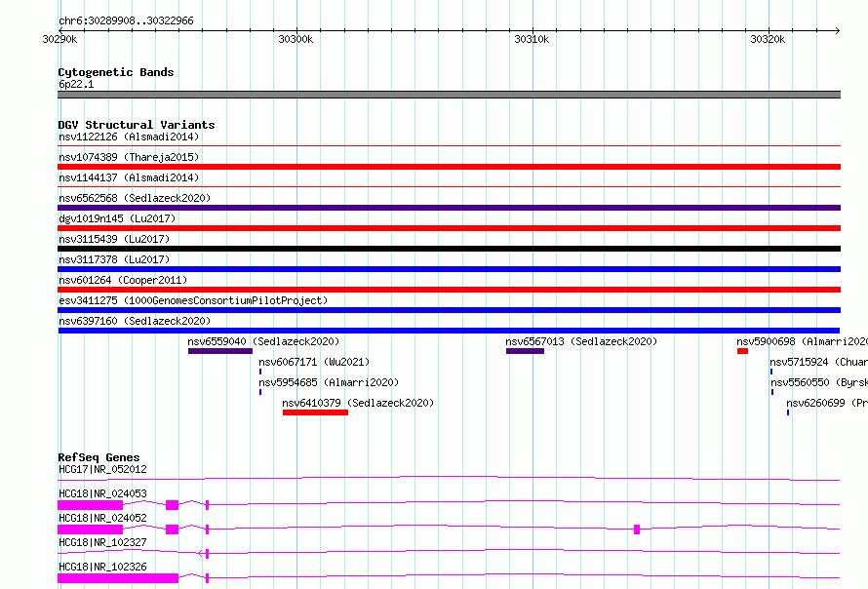Open the nsv6559040 (Sedlazeck2020) label
The height and width of the screenshot is (589, 868).
pyautogui.click(x=263, y=341)
